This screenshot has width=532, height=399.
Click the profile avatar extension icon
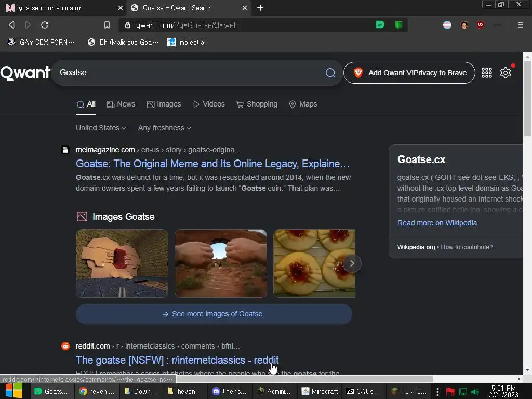click(464, 25)
